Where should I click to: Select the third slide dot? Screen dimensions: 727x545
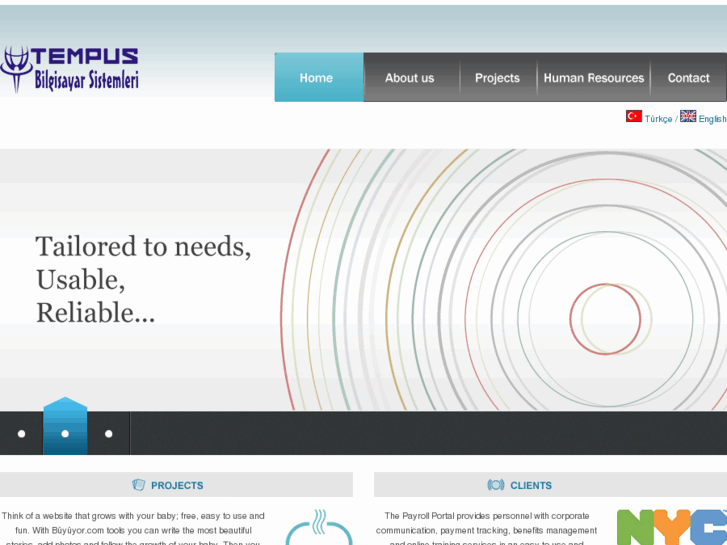pos(108,434)
